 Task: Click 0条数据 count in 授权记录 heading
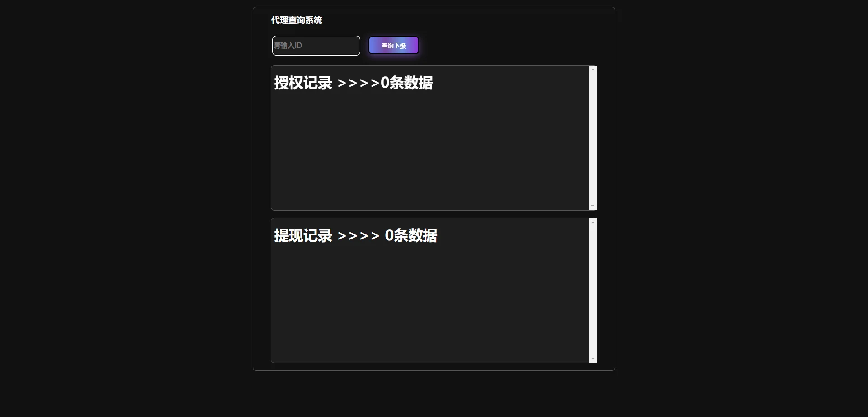407,83
